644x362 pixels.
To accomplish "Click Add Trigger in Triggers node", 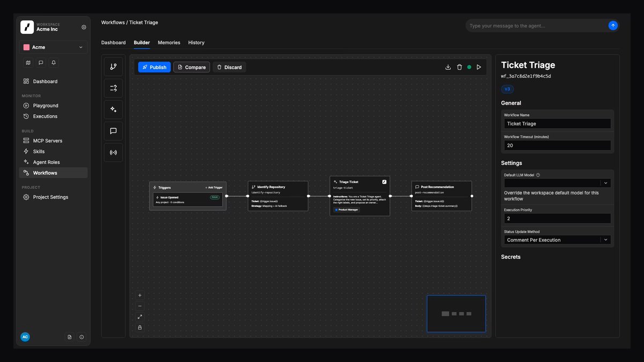I will point(214,188).
